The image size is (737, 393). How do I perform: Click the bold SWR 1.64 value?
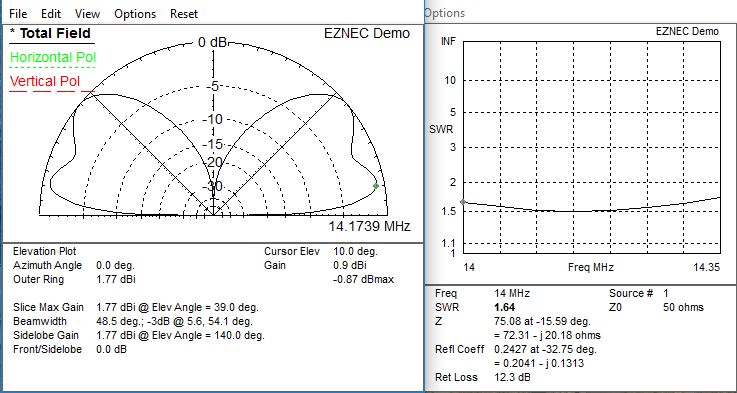[x=504, y=307]
